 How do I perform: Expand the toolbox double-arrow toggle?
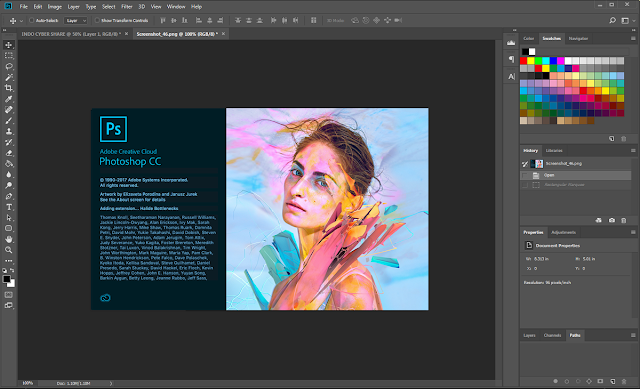4,30
